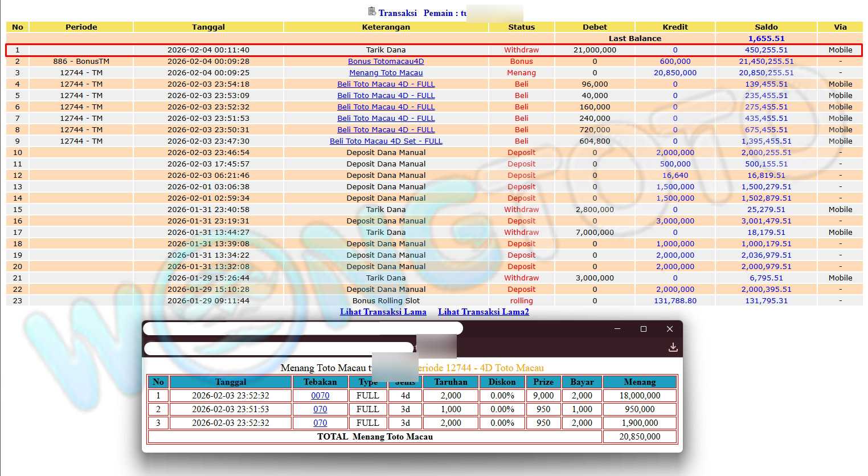Screen dimensions: 868x476
Task: Click the Lihat Transaksi Lama link
Action: point(383,312)
